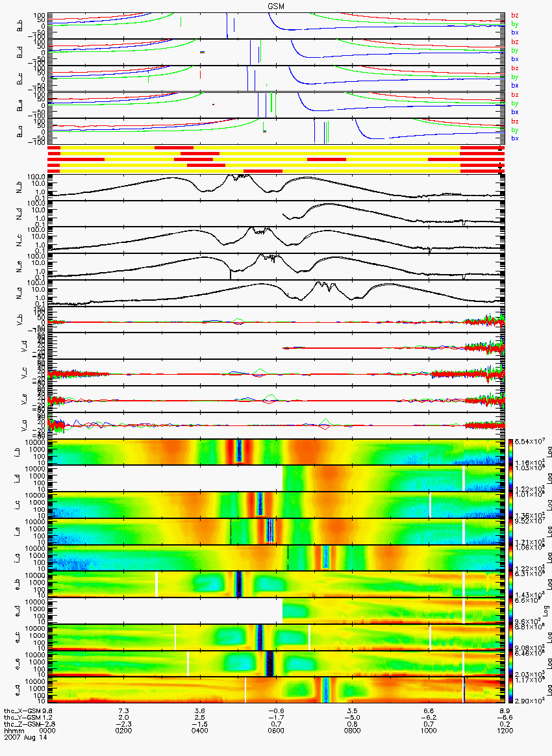
Task: Select the N_a density axis label
Action: click(19, 293)
